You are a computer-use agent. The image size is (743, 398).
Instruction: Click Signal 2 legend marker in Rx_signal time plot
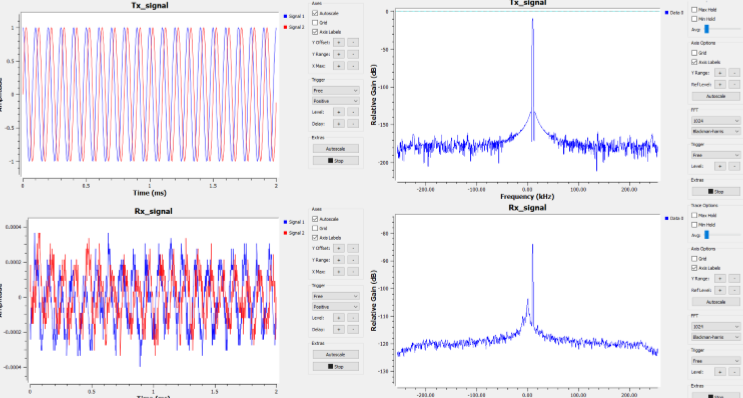(285, 233)
